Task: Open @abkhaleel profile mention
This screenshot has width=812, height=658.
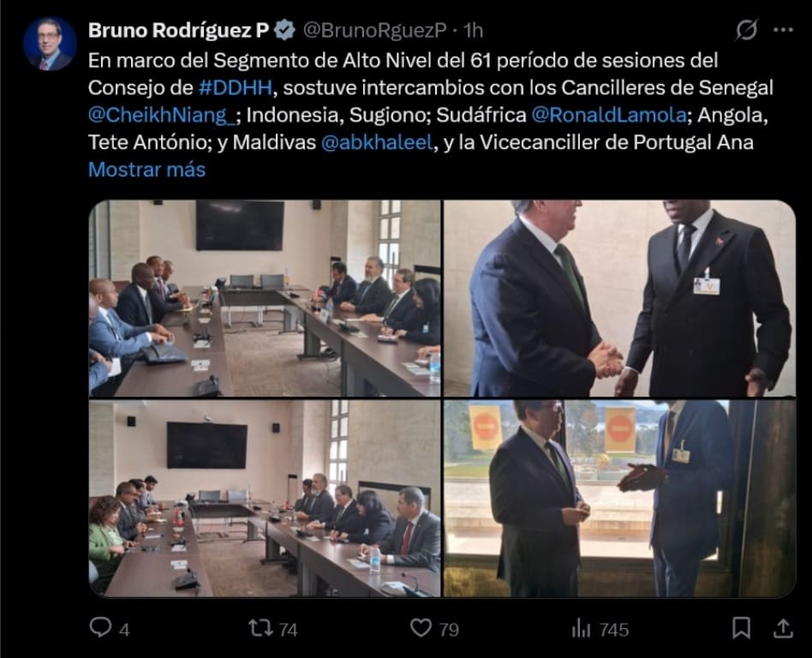Action: click(x=377, y=142)
